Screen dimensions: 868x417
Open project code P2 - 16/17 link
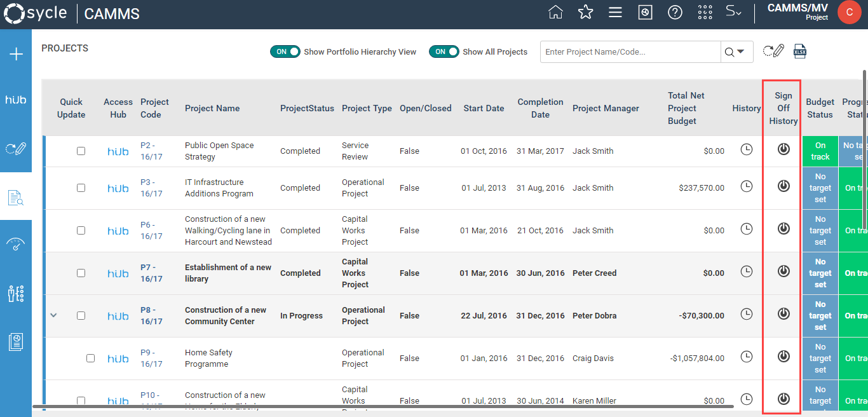(x=151, y=151)
